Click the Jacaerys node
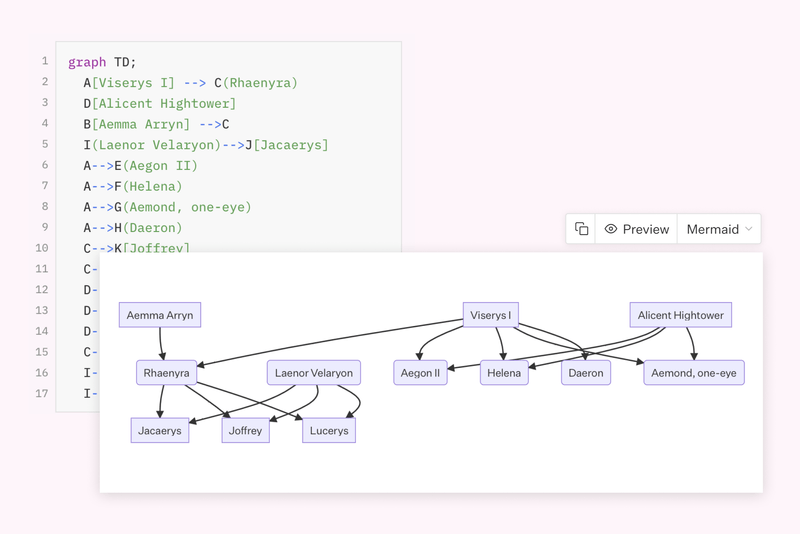The image size is (800, 534). (x=160, y=431)
